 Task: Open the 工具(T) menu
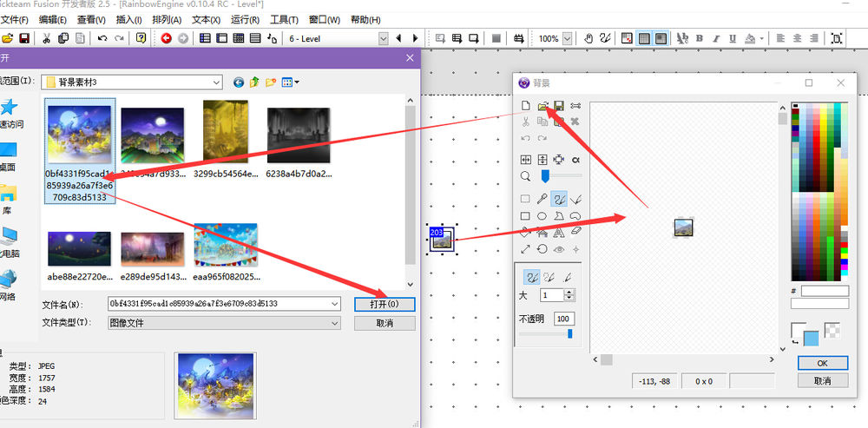tap(284, 20)
